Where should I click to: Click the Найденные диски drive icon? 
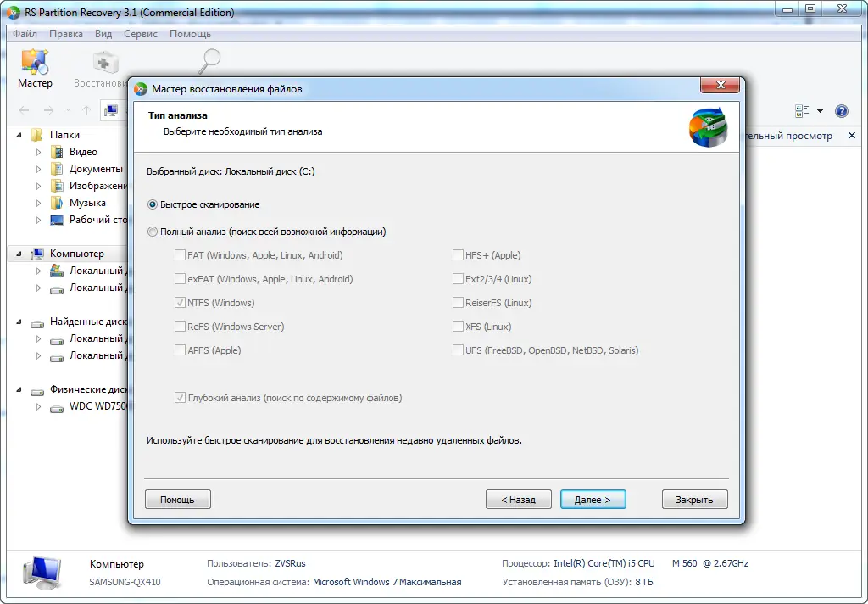(x=37, y=323)
